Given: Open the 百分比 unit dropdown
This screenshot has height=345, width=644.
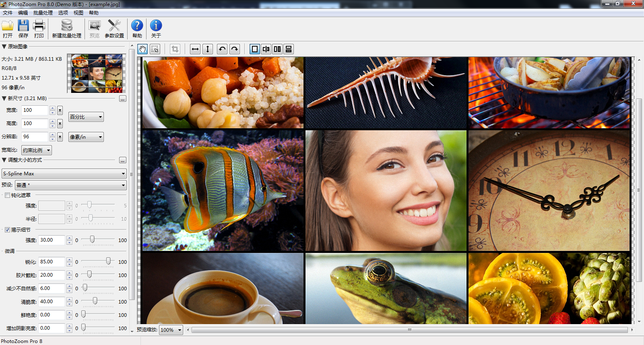Looking at the screenshot, I should 86,117.
